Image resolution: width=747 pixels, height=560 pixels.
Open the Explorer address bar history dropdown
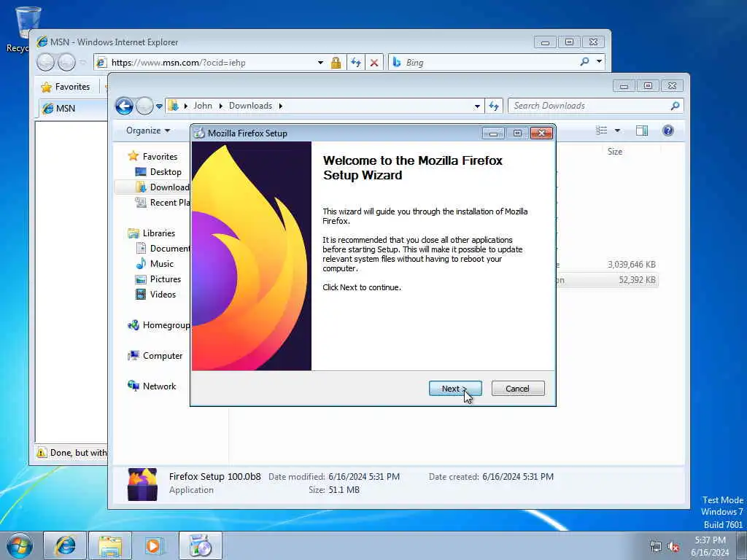(x=477, y=106)
